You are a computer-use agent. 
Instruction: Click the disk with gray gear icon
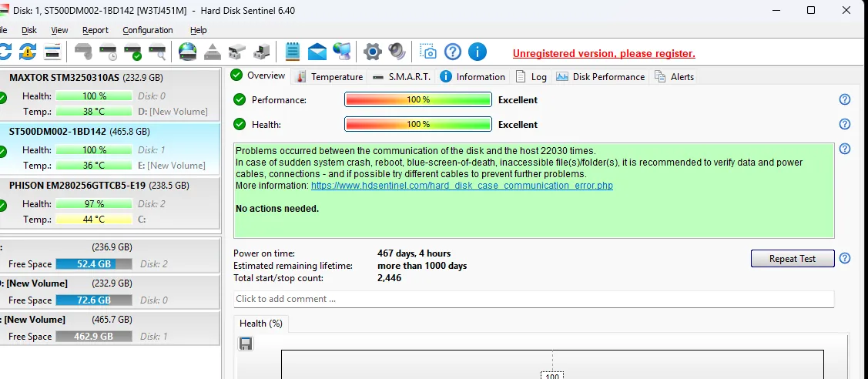point(84,52)
